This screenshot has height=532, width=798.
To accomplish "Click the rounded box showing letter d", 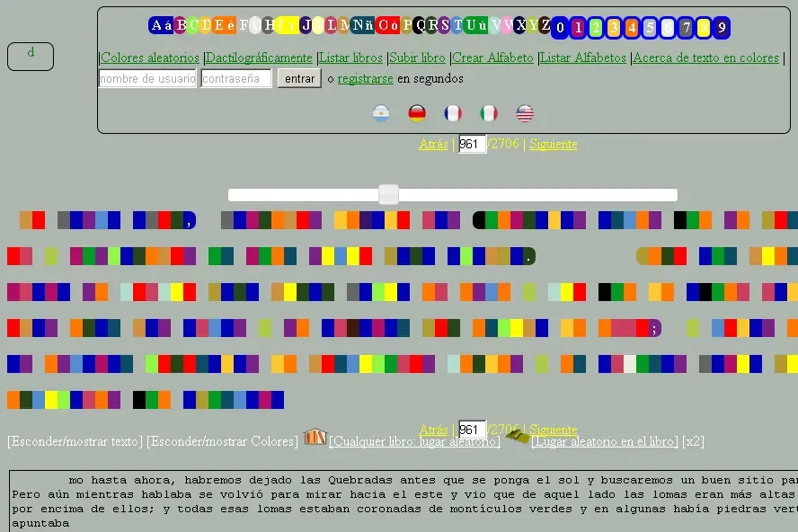I will [x=31, y=56].
